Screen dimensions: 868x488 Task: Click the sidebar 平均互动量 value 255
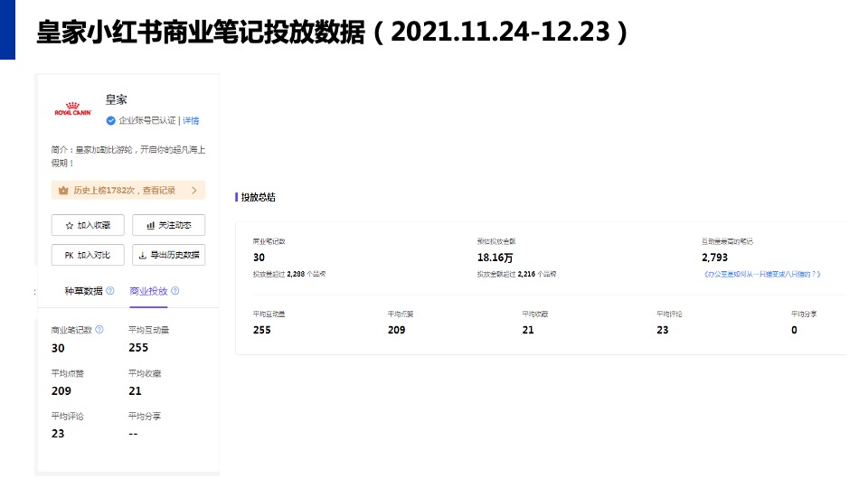(138, 347)
